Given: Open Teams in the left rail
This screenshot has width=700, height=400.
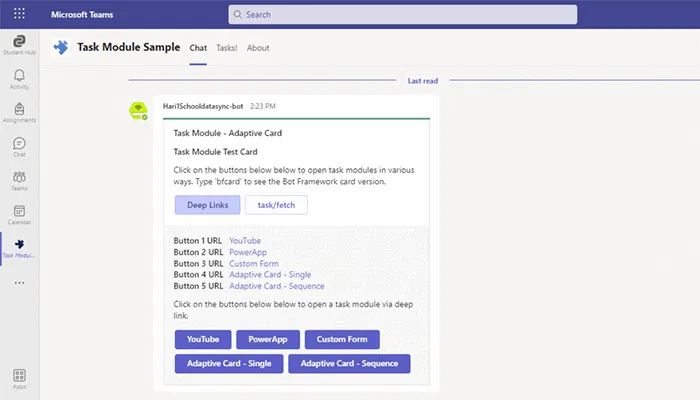Looking at the screenshot, I should click(x=19, y=181).
